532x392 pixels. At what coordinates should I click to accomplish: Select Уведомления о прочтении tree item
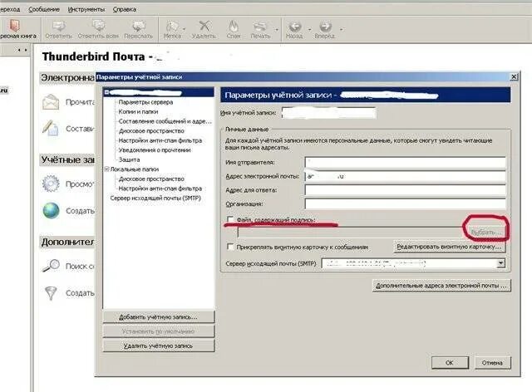[155, 149]
